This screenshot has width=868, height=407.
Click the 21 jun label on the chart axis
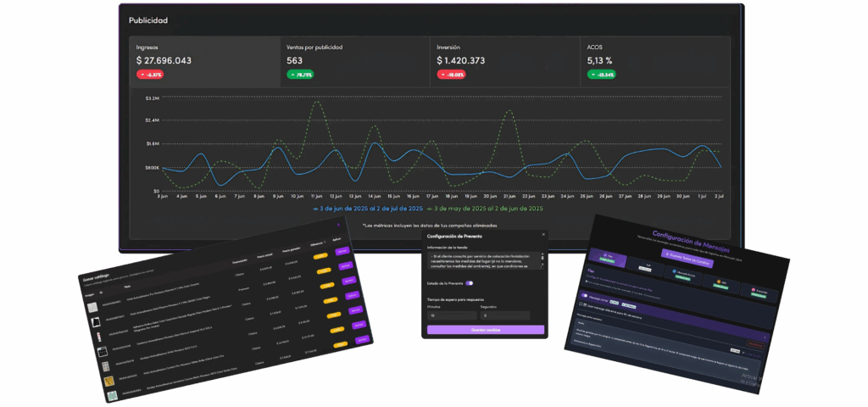coord(509,196)
